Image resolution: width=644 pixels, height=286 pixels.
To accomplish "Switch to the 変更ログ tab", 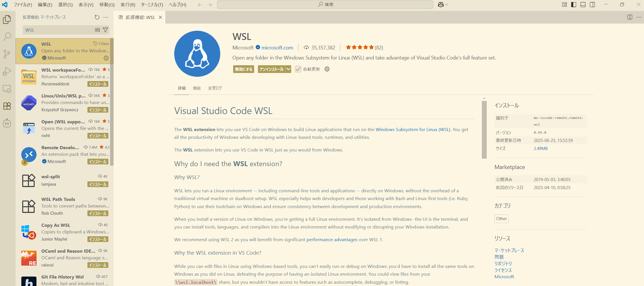I will pyautogui.click(x=215, y=88).
